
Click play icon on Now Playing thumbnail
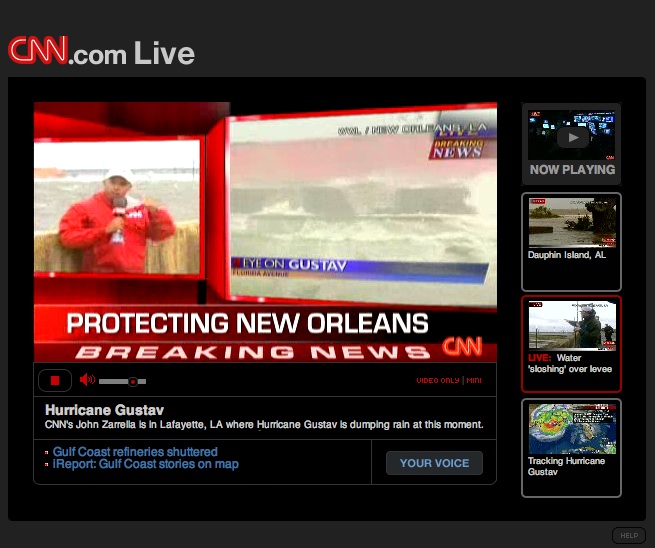(x=571, y=137)
